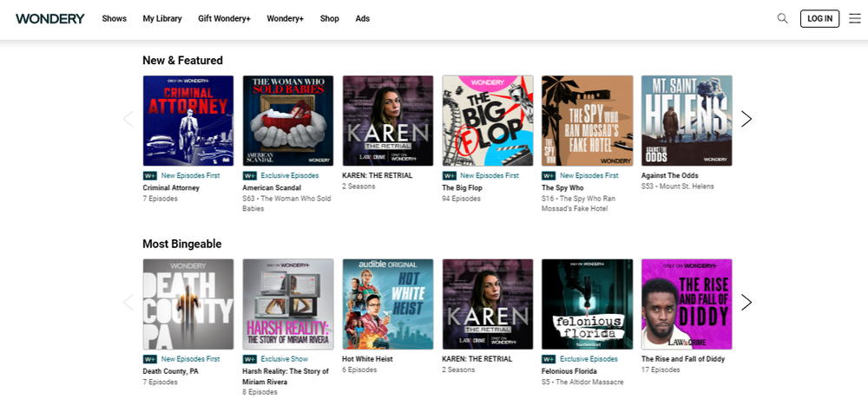Click The Spy Who title link
The image size is (868, 412).
[562, 188]
